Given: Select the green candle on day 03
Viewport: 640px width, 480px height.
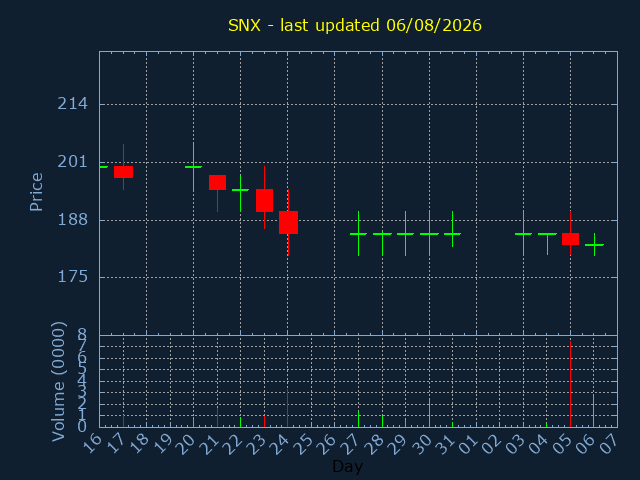Looking at the screenshot, I should coord(524,234).
